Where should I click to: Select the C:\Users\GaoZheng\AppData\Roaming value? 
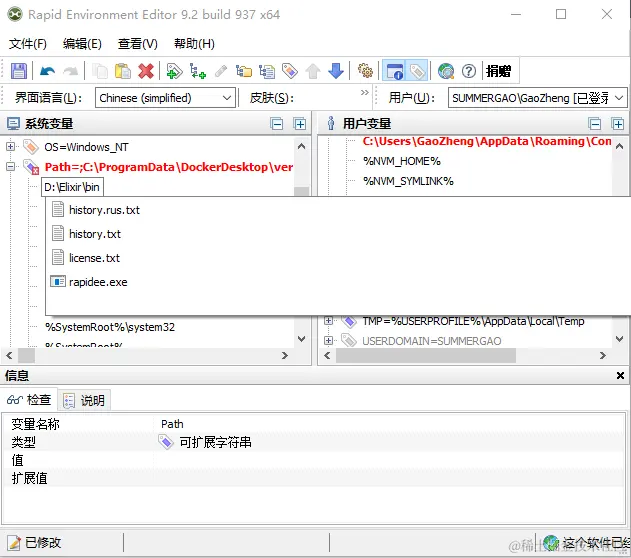tap(487, 141)
